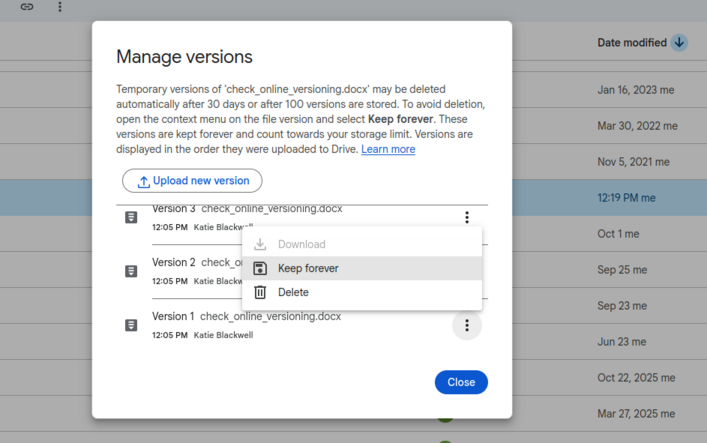
Task: Click the Date modified sort arrow
Action: point(679,43)
